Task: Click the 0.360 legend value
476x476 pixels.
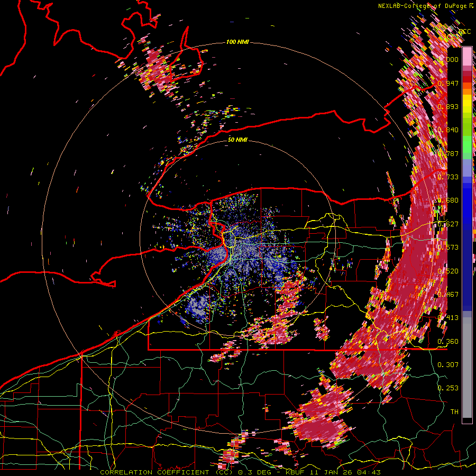Action: click(x=448, y=342)
